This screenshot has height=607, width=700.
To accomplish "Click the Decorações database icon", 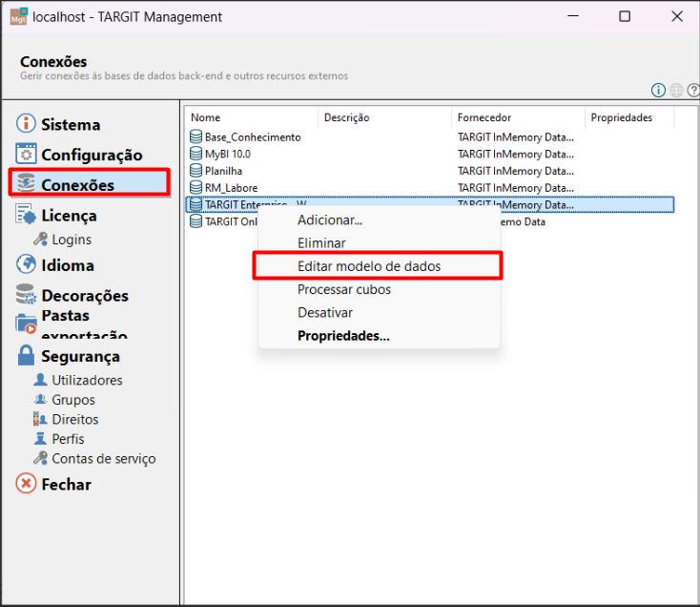I will point(26,294).
